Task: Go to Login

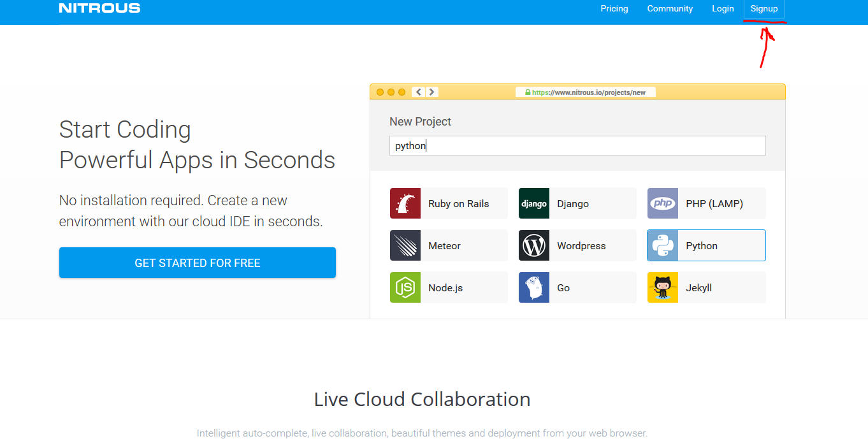Action: point(723,8)
